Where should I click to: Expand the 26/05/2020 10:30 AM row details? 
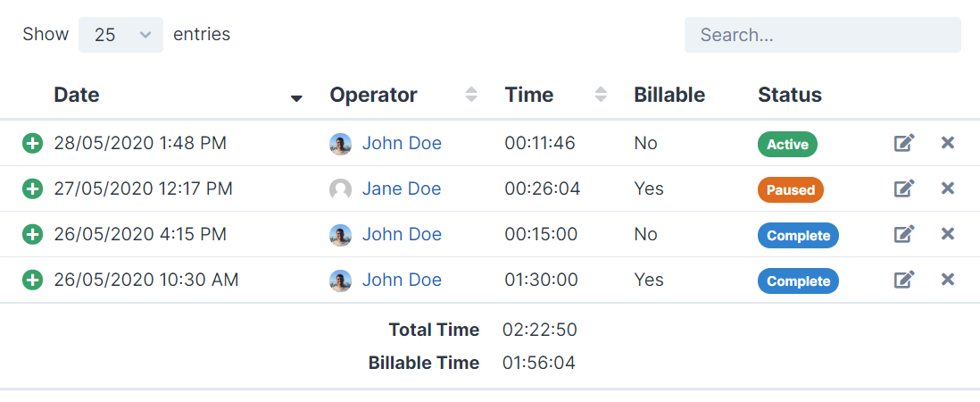[x=32, y=280]
